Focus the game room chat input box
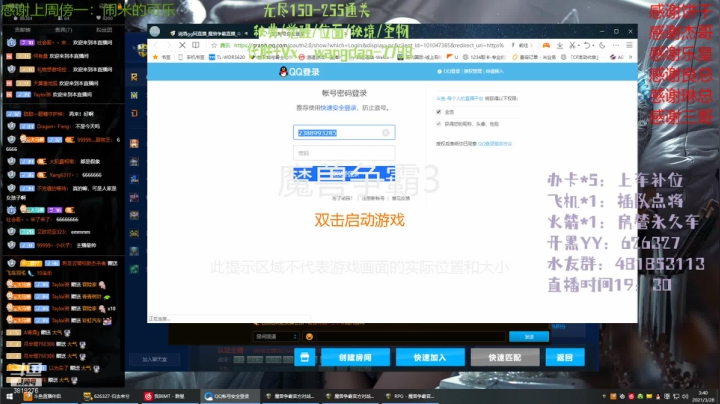720x404 pixels. click(x=411, y=337)
